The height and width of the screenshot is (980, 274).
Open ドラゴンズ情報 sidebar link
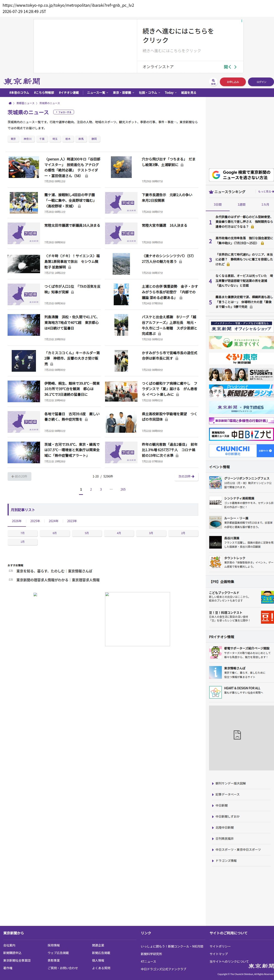click(x=226, y=861)
